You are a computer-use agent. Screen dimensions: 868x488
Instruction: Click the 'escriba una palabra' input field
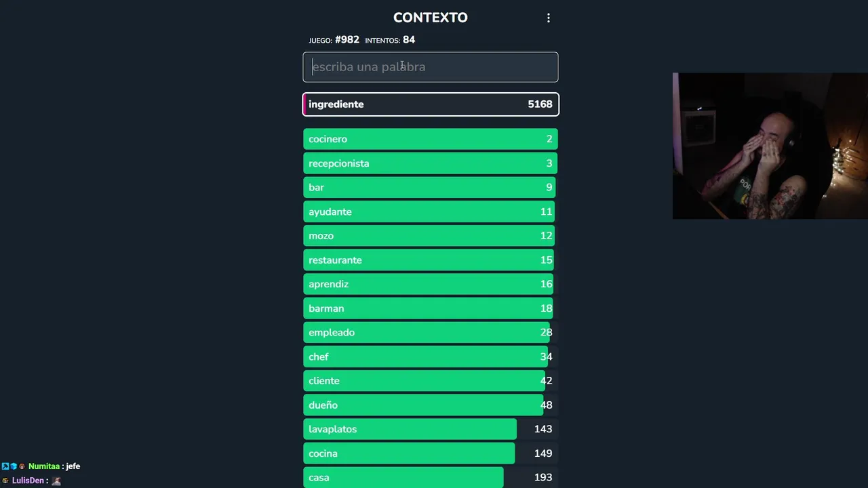[431, 67]
